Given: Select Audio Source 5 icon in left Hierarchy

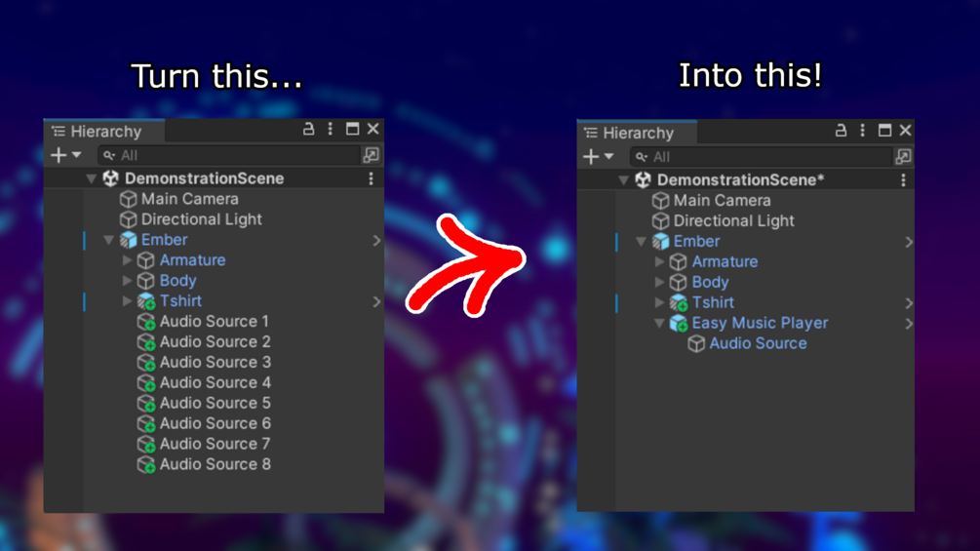Looking at the screenshot, I should click(146, 404).
